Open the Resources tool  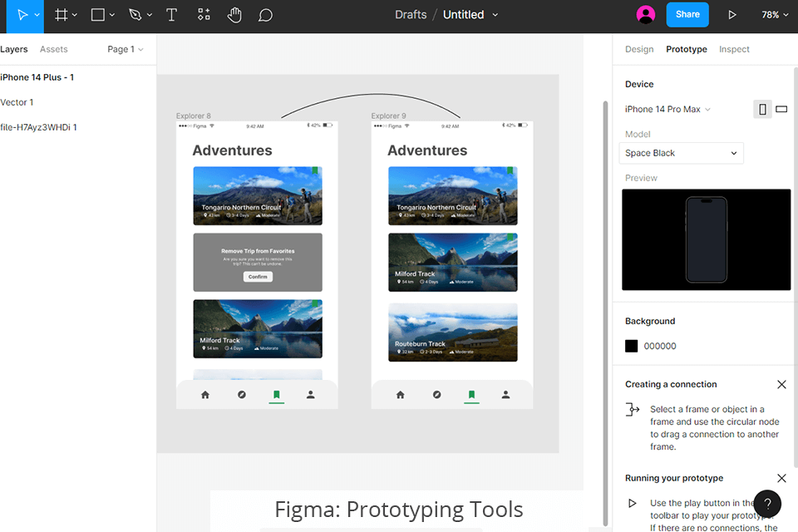[204, 15]
